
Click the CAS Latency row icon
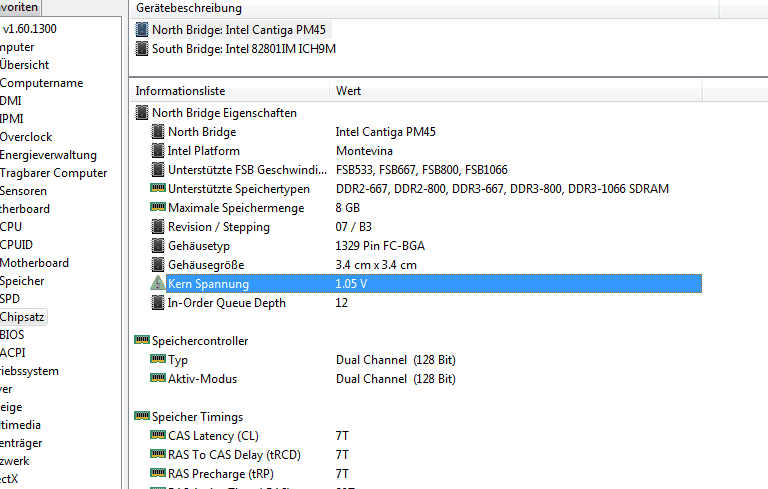pos(157,436)
